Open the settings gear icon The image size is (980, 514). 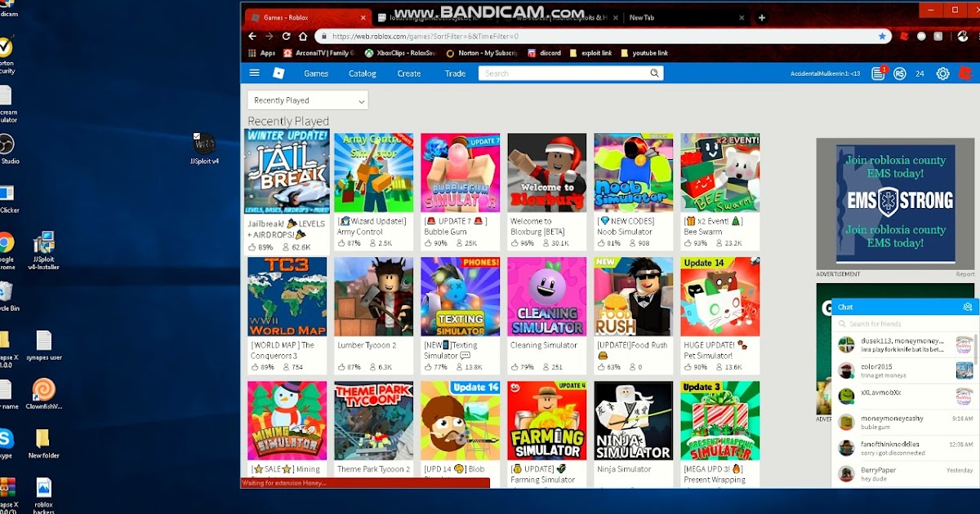point(942,73)
